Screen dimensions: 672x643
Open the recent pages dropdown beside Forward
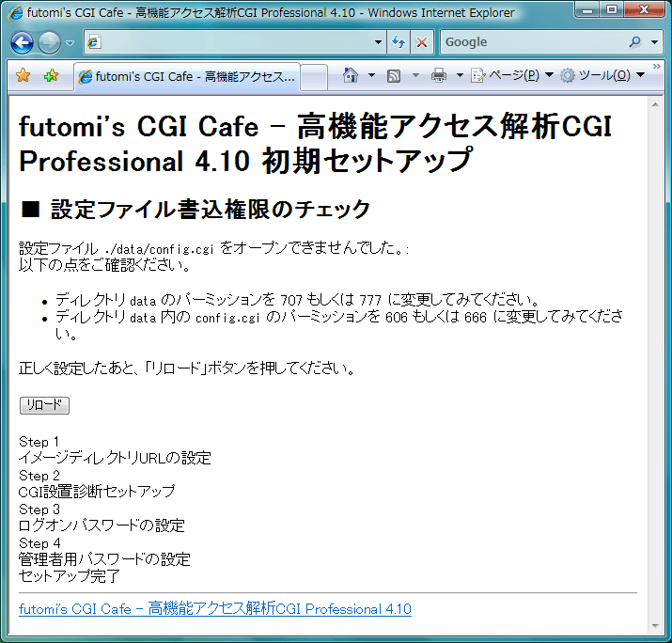70,43
